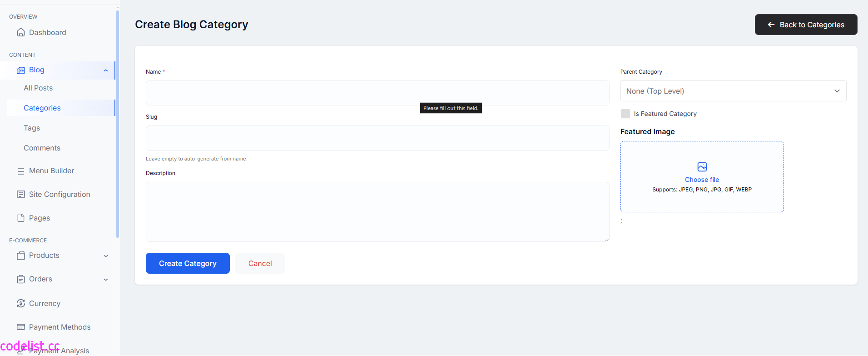Click 'Supports: JPEG, PNG, JPG, GIF, WEBP' text
The height and width of the screenshot is (356, 868).
pyautogui.click(x=702, y=190)
